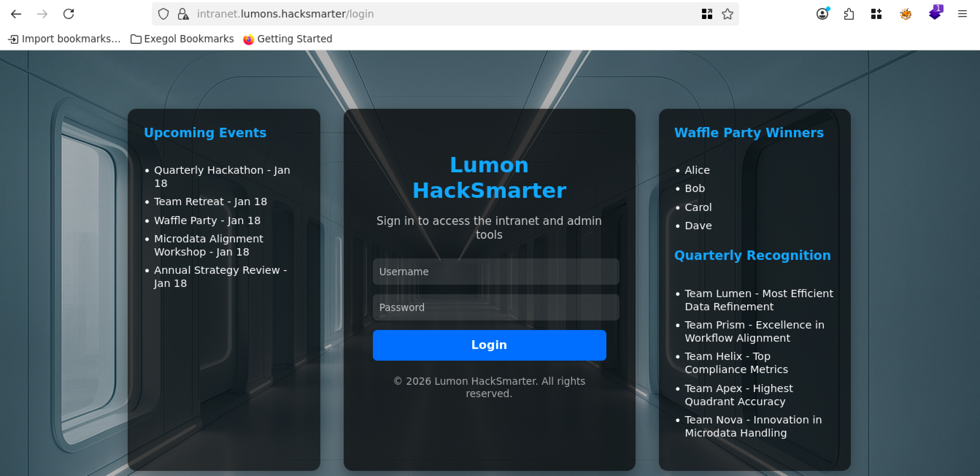Click the insecure connection padlock icon
Screen dimensions: 980x476
tap(183, 14)
